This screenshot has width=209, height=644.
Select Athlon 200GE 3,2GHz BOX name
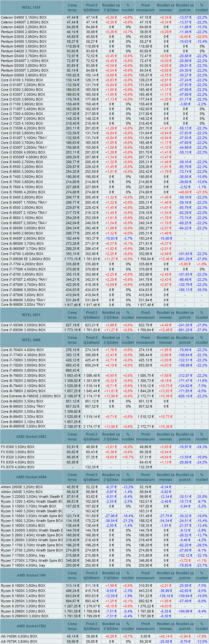click(22, 487)
